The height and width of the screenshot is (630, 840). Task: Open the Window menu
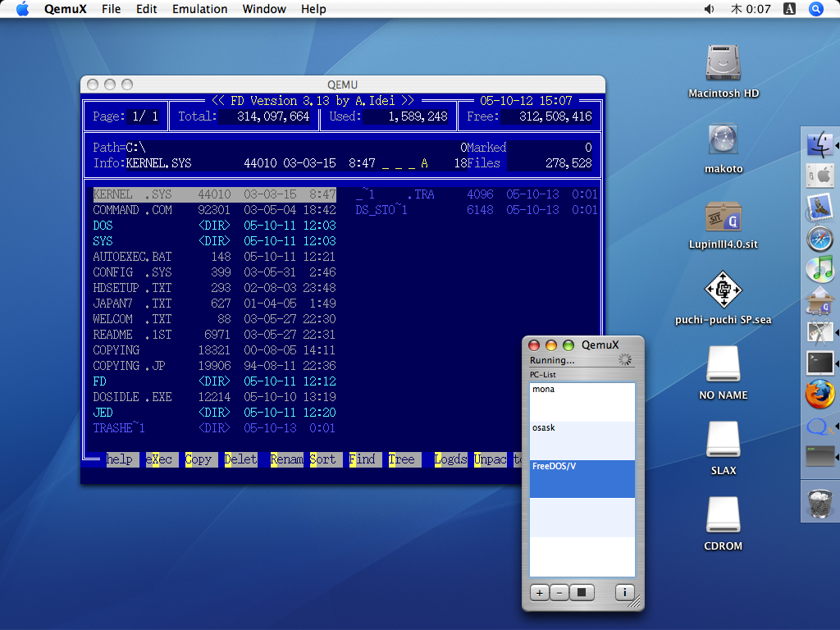264,9
